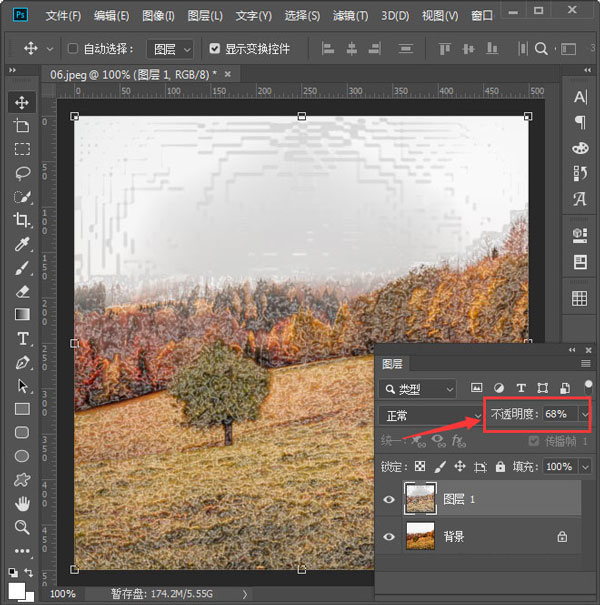Select the Path Selection tool
The height and width of the screenshot is (605, 600).
click(22, 386)
